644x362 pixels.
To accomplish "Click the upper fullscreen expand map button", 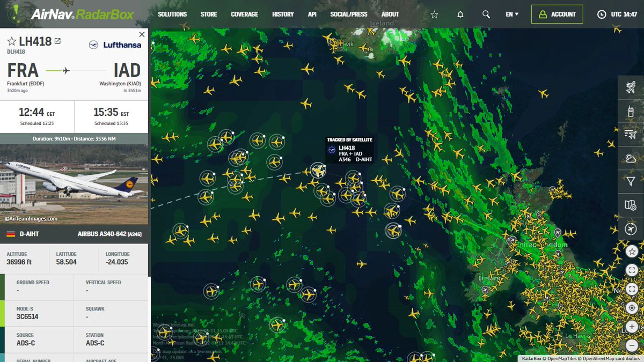I will tap(632, 270).
